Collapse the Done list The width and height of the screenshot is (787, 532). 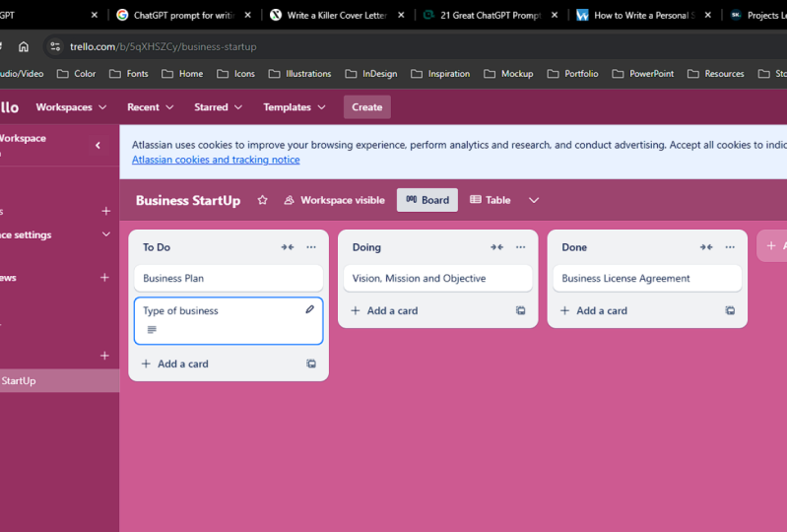pyautogui.click(x=706, y=247)
